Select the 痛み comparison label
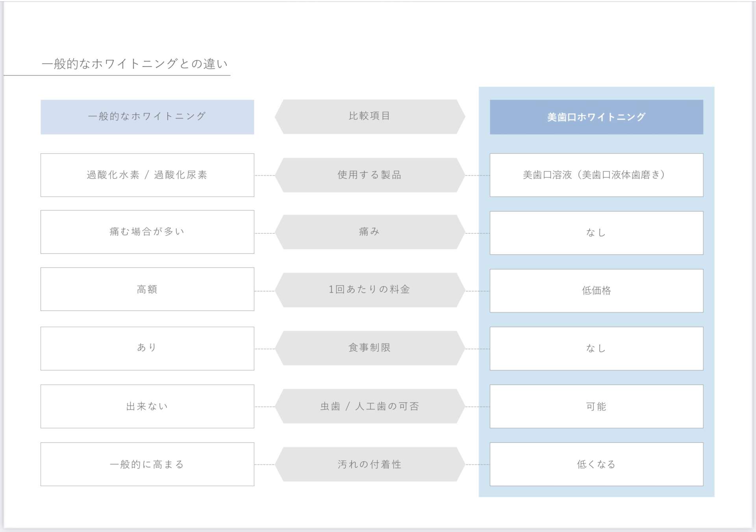This screenshot has width=756, height=532. pos(370,232)
